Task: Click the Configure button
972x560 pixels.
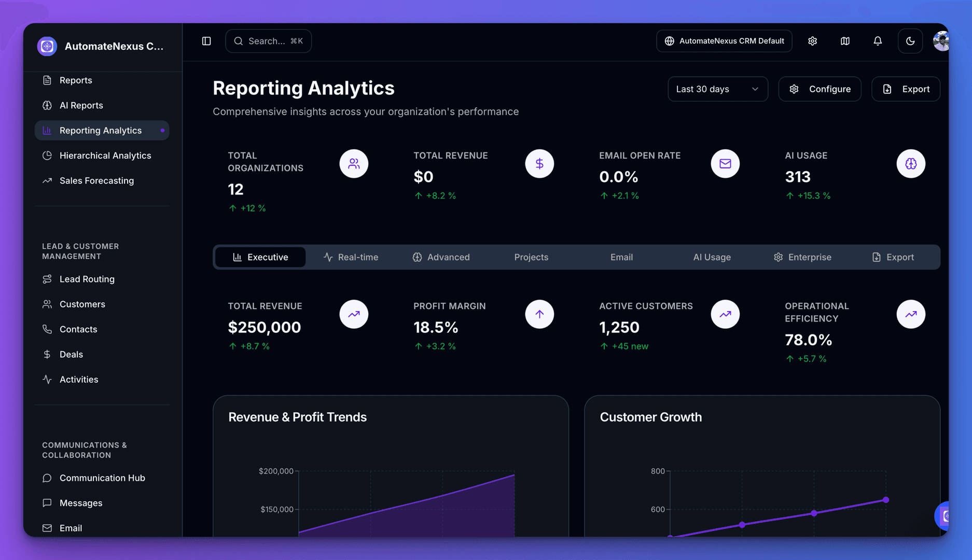Action: click(x=820, y=89)
